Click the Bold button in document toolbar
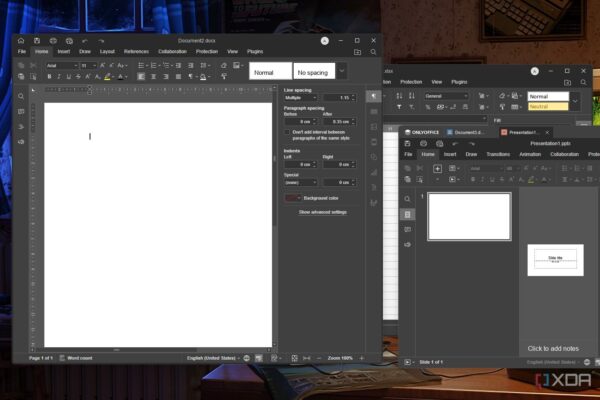 click(50, 76)
